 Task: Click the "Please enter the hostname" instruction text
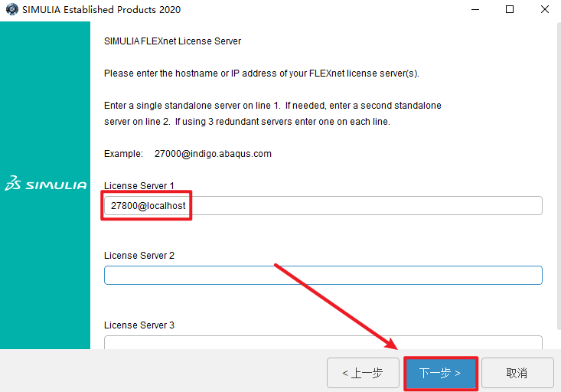(x=262, y=73)
